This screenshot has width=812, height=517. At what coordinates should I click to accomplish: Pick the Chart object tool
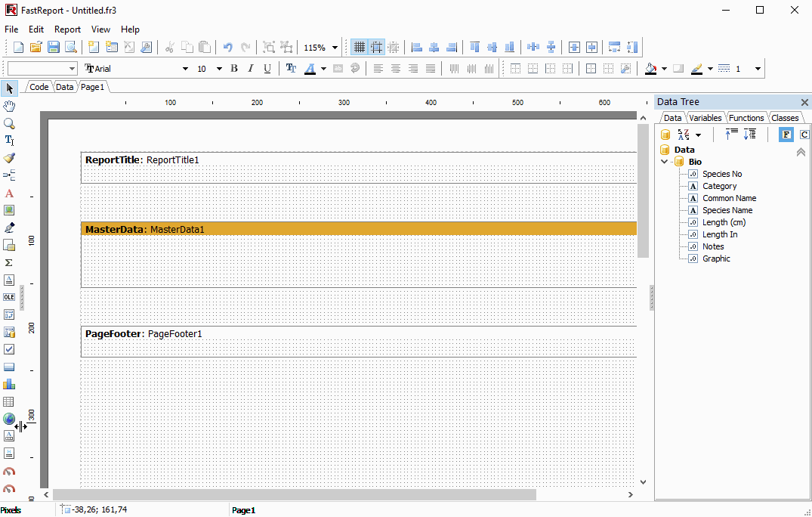click(9, 385)
